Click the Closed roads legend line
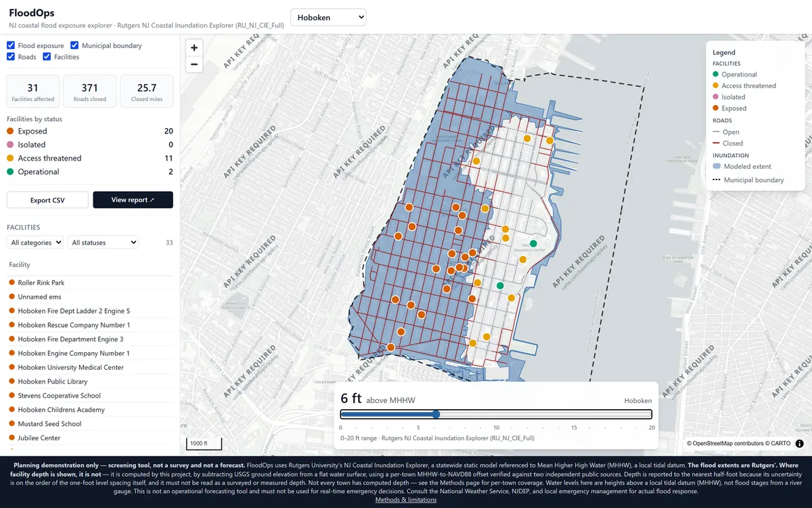Image resolution: width=812 pixels, height=508 pixels. [716, 144]
